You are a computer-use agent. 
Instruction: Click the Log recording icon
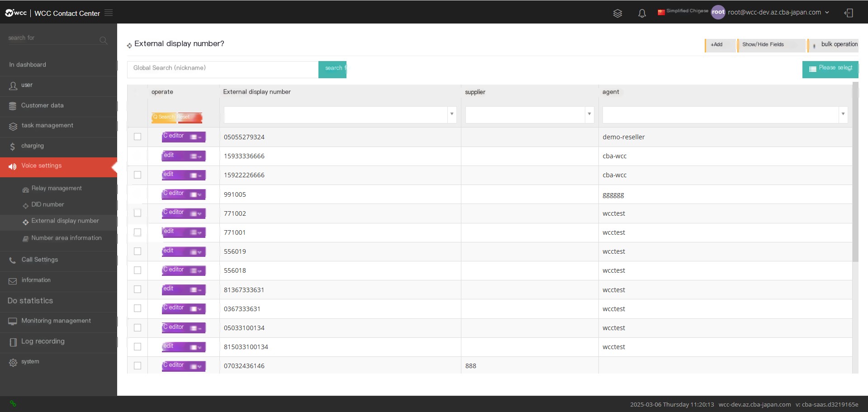tap(13, 342)
